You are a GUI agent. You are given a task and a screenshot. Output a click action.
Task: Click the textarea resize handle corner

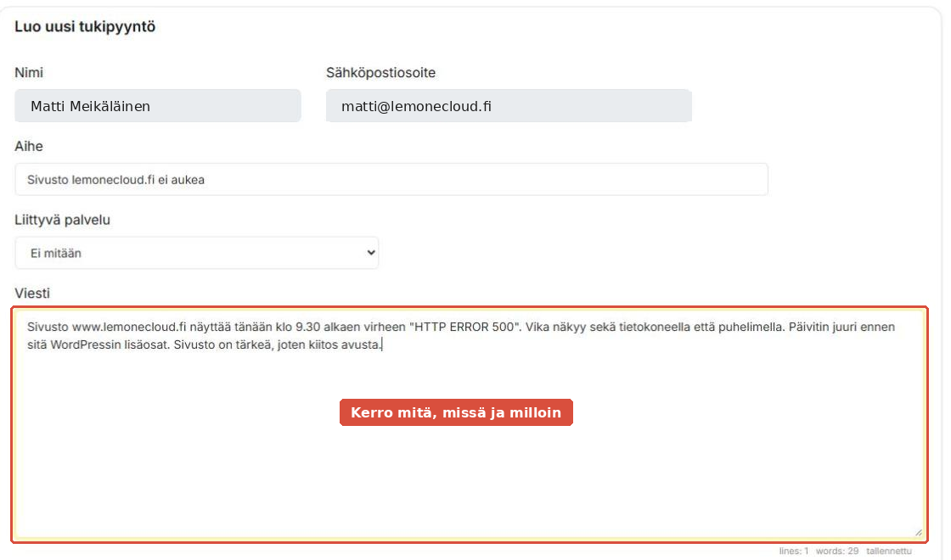[x=918, y=533]
